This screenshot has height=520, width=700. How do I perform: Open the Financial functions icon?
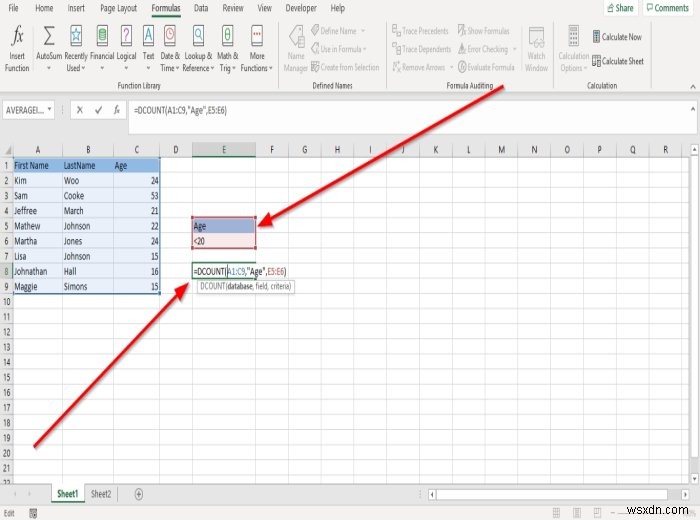[x=102, y=36]
